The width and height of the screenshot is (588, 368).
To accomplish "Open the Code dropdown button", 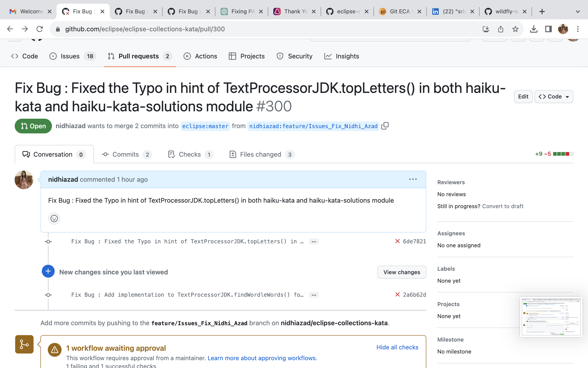I will pos(554,97).
